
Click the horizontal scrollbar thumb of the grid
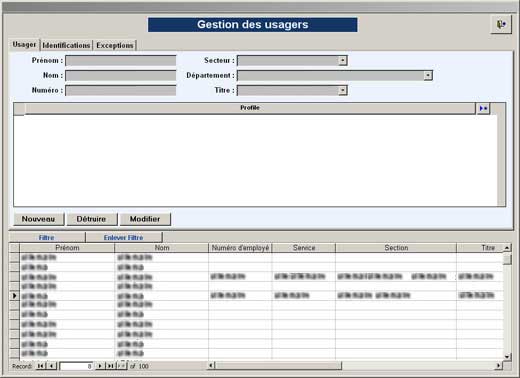278,366
